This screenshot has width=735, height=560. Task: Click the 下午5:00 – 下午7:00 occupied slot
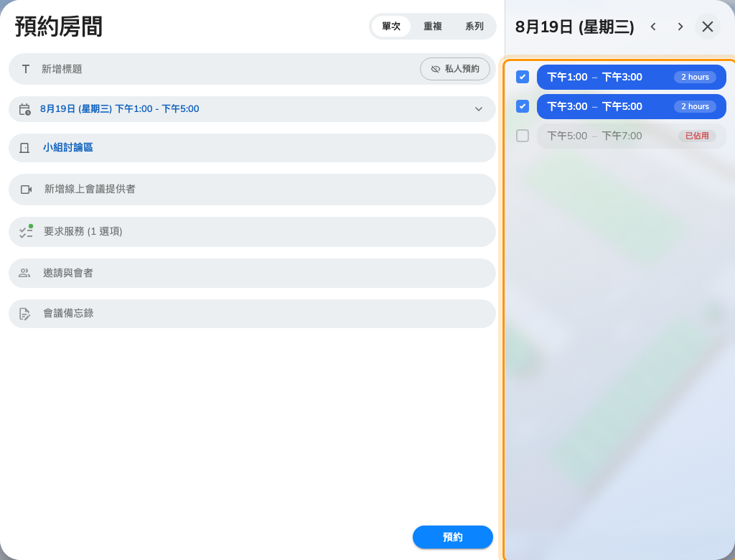click(632, 136)
